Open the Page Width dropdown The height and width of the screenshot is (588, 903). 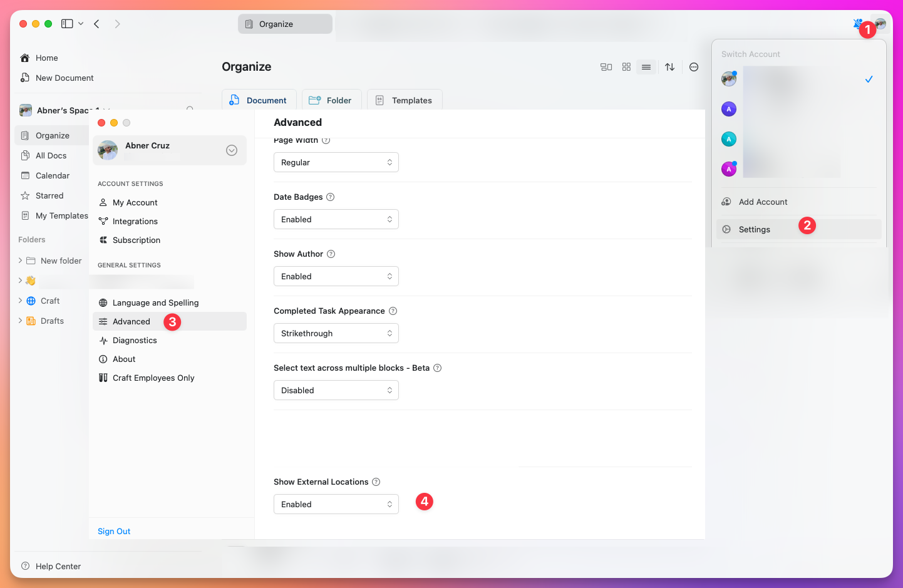tap(336, 162)
